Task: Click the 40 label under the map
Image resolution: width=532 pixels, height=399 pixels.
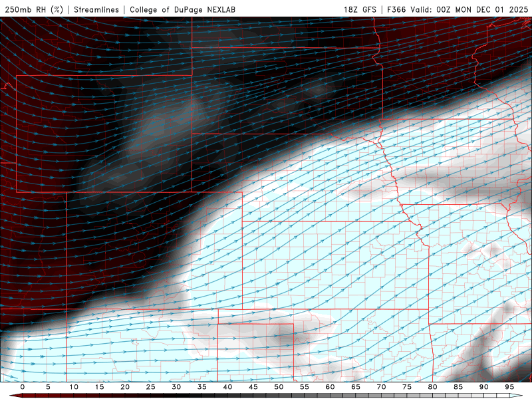Action: [x=227, y=387]
